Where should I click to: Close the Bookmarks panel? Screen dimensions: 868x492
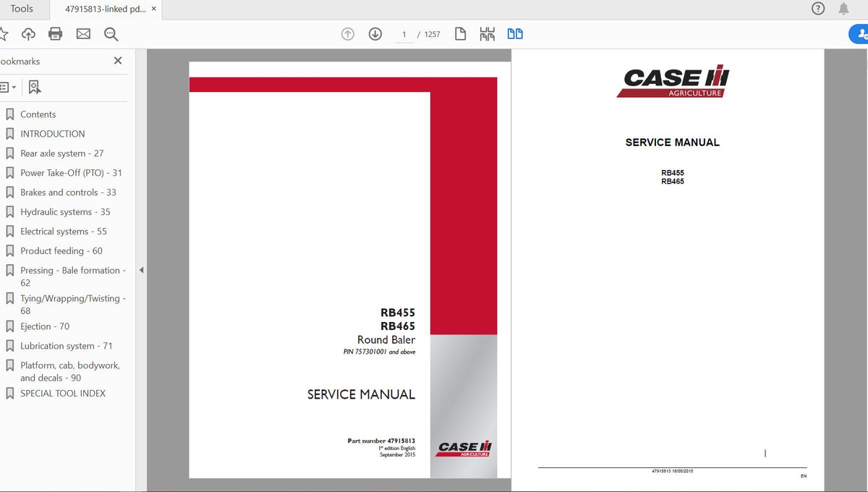pos(118,61)
